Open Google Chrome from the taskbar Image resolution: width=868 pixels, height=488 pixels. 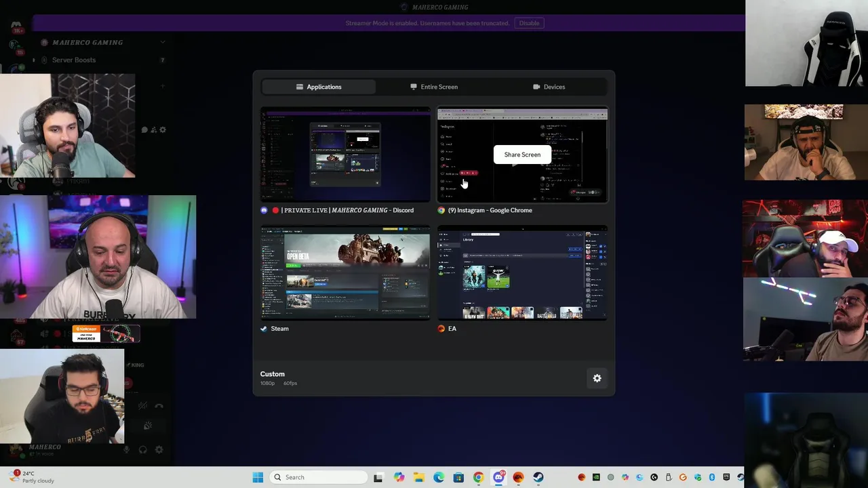(x=478, y=477)
